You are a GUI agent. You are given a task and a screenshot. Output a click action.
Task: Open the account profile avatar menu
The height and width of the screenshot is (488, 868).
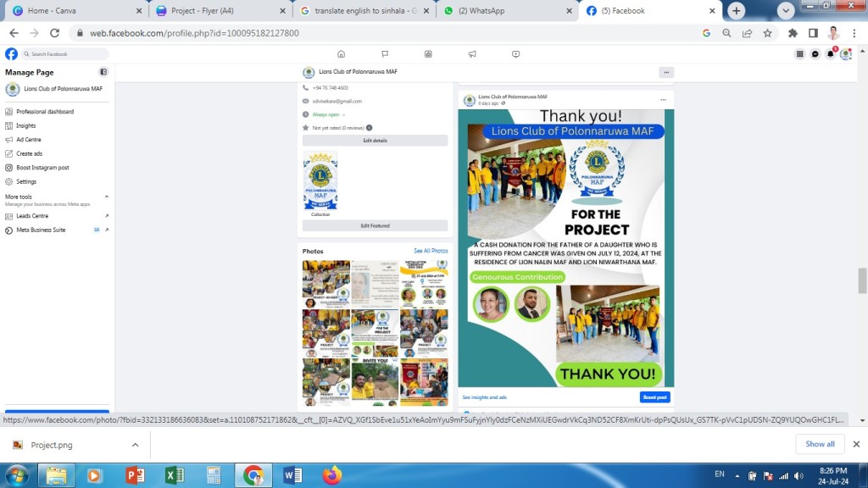(845, 53)
